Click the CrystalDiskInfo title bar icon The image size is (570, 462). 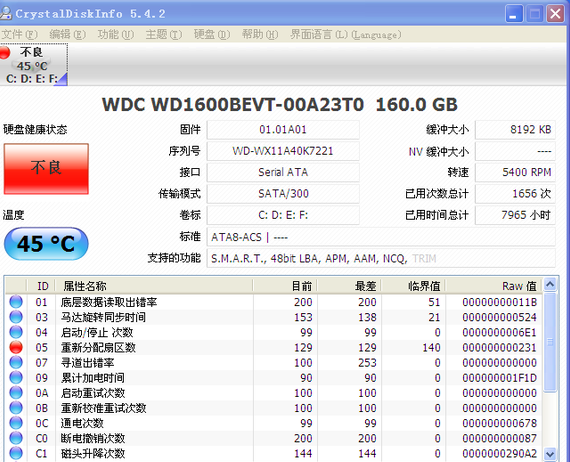pos(6,13)
